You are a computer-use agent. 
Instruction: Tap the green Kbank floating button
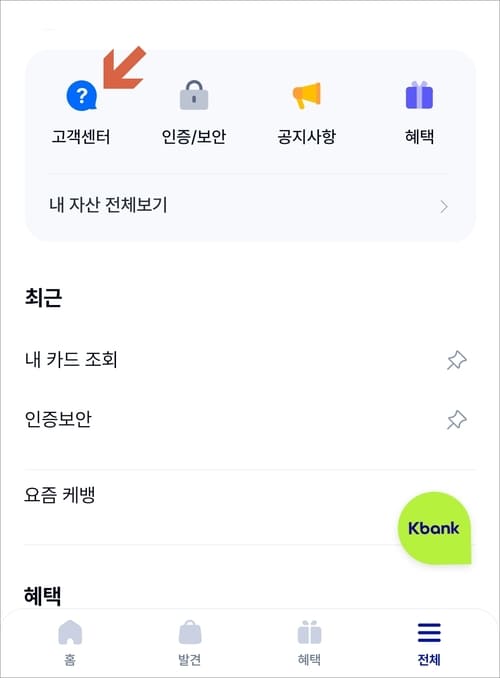[x=434, y=528]
